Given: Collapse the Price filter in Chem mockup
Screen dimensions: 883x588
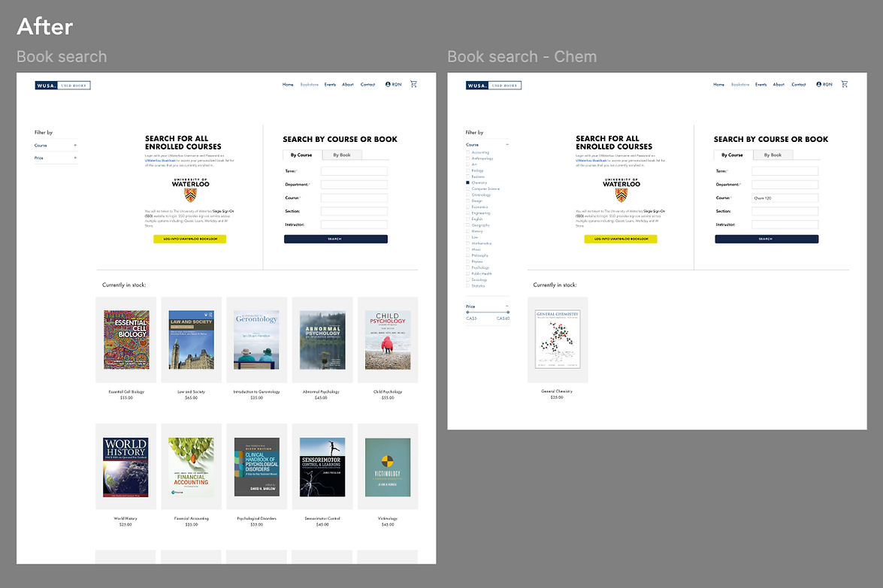Looking at the screenshot, I should click(507, 306).
